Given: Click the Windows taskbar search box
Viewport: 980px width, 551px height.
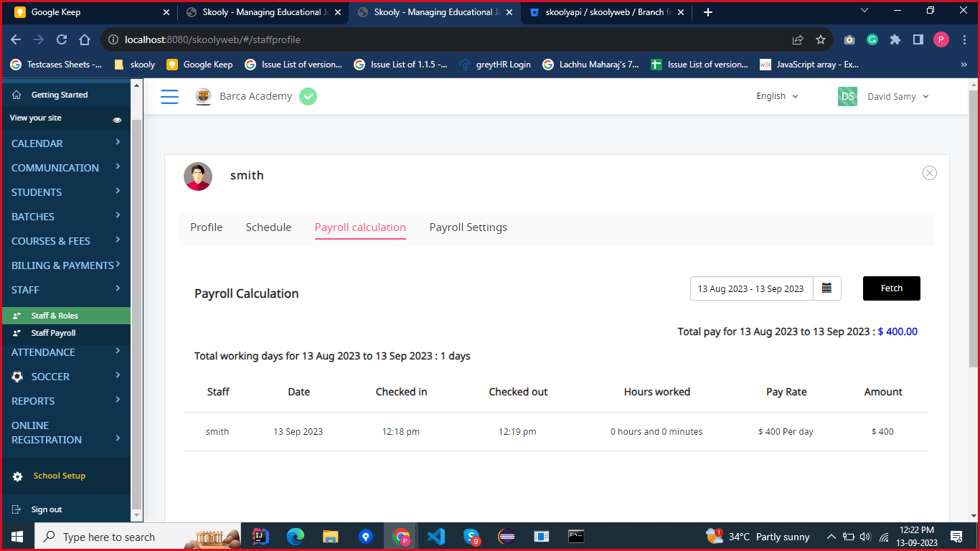Looking at the screenshot, I should click(x=136, y=537).
